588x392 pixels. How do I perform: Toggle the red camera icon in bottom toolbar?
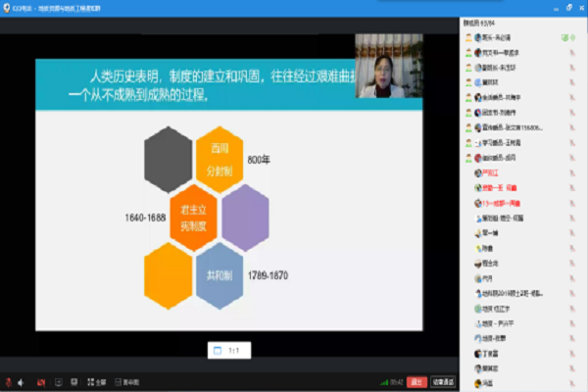tap(41, 381)
